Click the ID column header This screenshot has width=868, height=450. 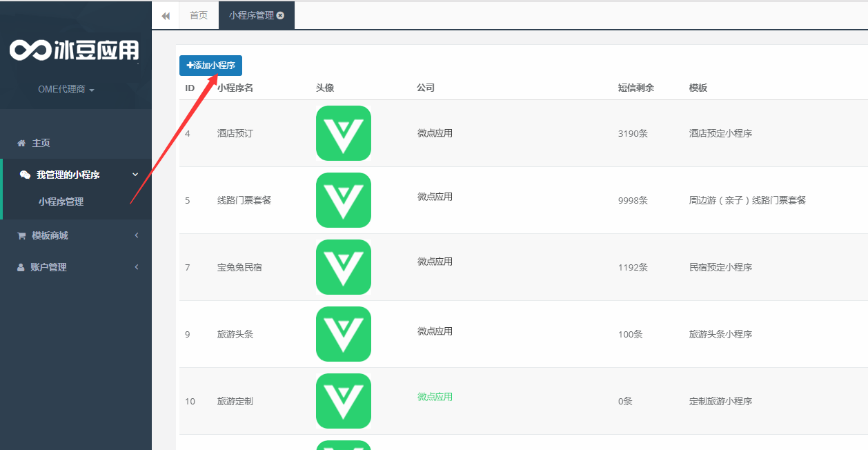(190, 88)
